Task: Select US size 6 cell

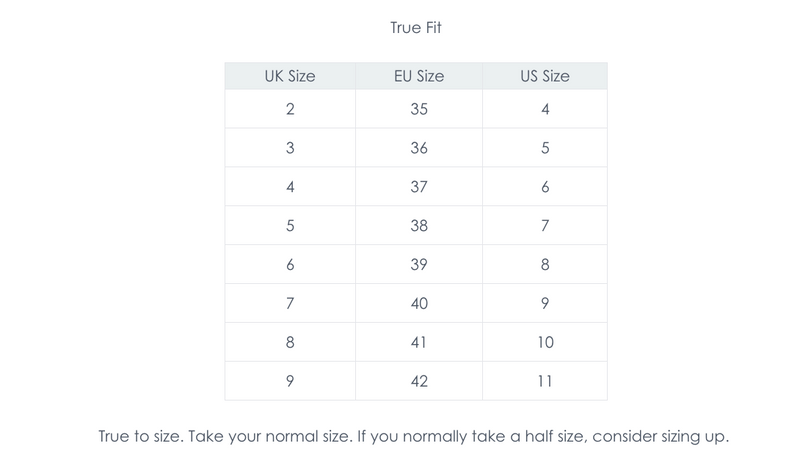Action: (545, 187)
